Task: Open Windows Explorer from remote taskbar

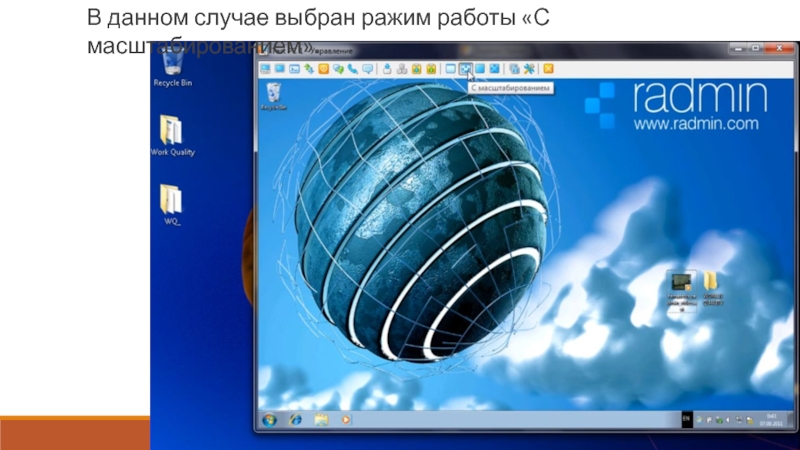Action: coord(321,418)
